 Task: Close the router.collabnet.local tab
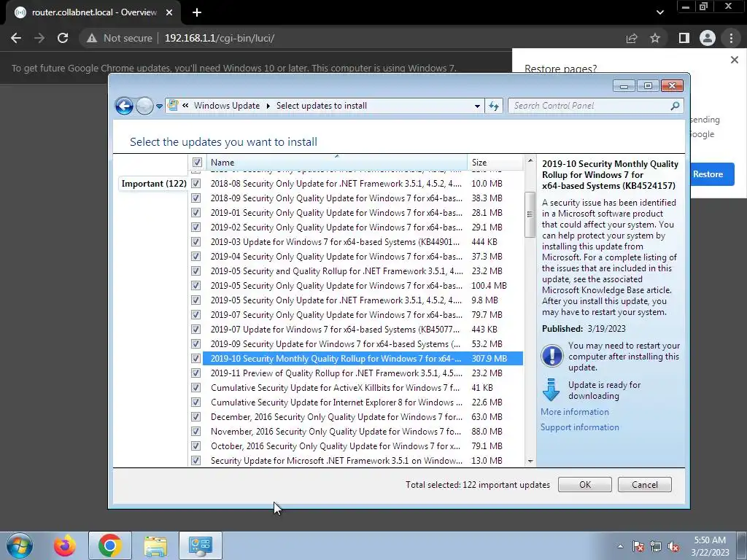[x=169, y=12]
